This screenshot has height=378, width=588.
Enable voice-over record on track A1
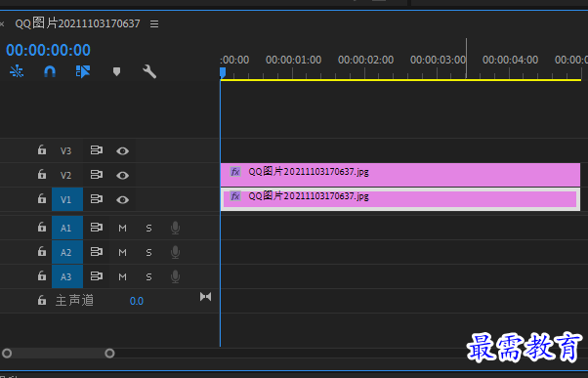175,228
